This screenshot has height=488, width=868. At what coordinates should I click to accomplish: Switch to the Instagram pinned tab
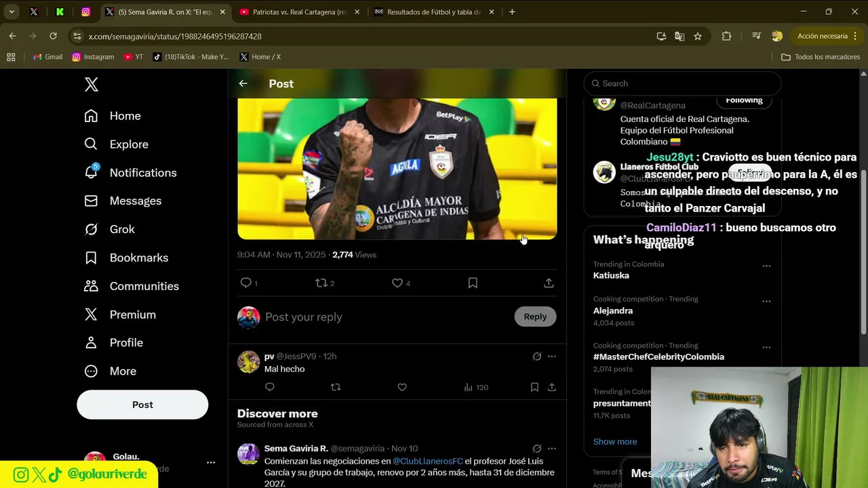[x=85, y=12]
